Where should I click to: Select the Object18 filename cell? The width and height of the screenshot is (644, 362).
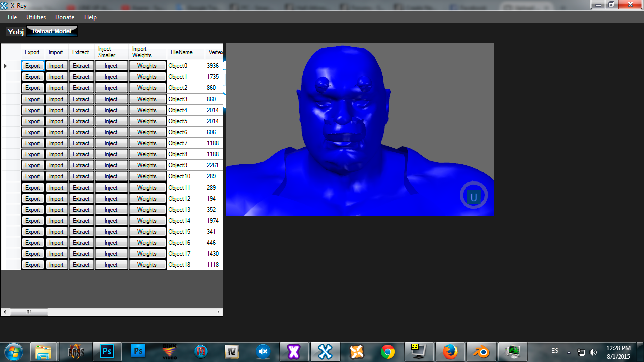tap(186, 265)
